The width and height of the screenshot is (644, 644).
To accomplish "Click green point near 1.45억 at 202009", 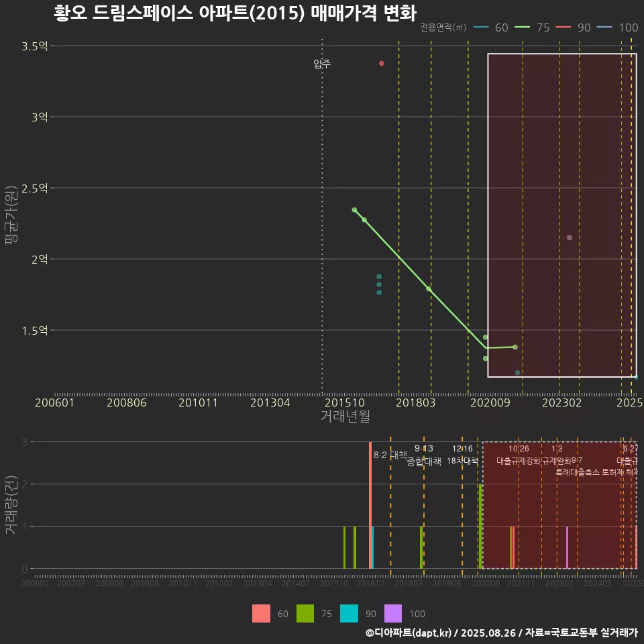I will [x=485, y=337].
